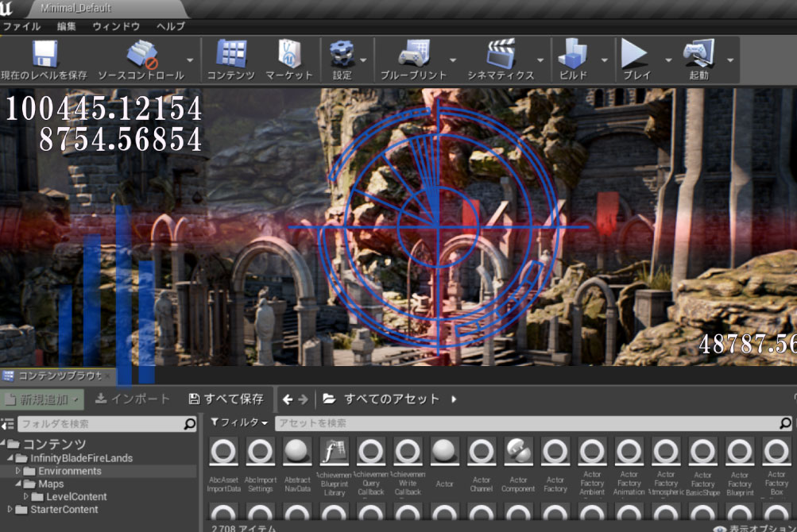
Task: Expand the Environments folder arrow
Action: pos(17,471)
